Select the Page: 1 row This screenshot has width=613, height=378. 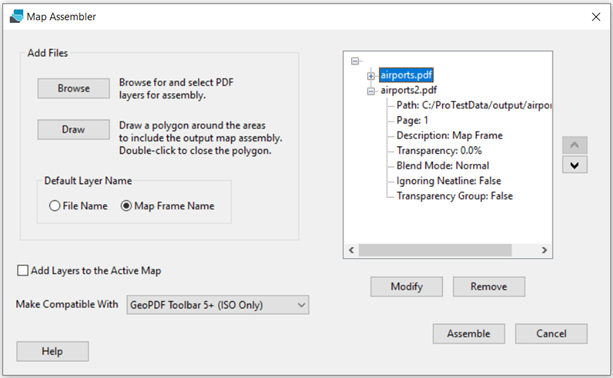[412, 120]
